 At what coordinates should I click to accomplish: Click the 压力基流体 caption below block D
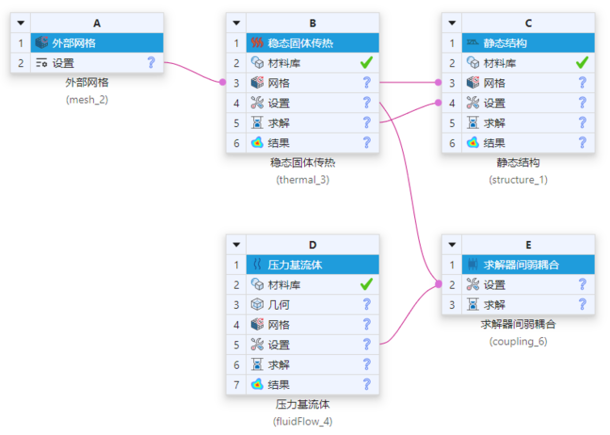pyautogui.click(x=303, y=404)
